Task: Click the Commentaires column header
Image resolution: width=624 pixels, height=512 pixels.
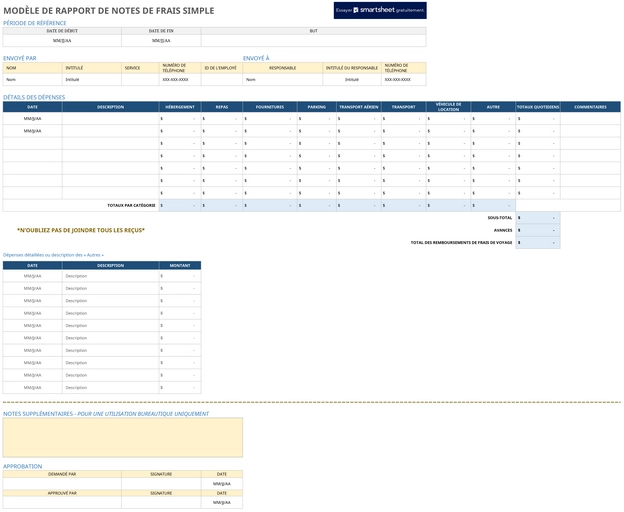Action: (x=591, y=107)
